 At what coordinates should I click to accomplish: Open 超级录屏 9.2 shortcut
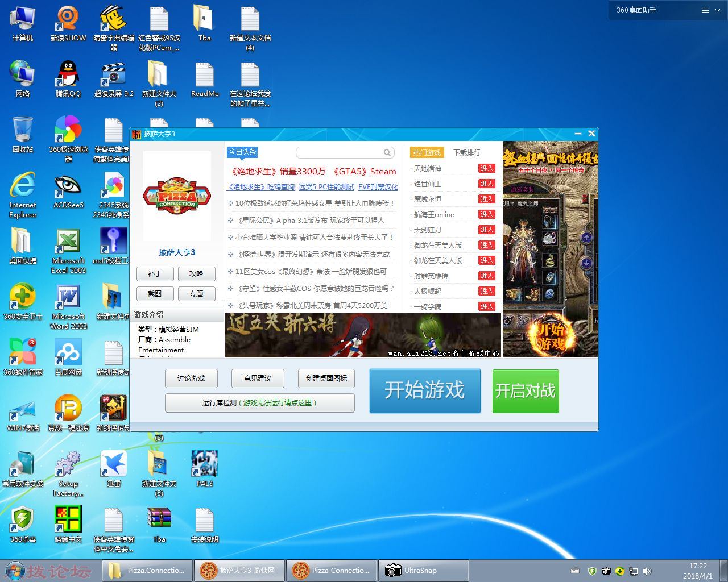click(113, 79)
